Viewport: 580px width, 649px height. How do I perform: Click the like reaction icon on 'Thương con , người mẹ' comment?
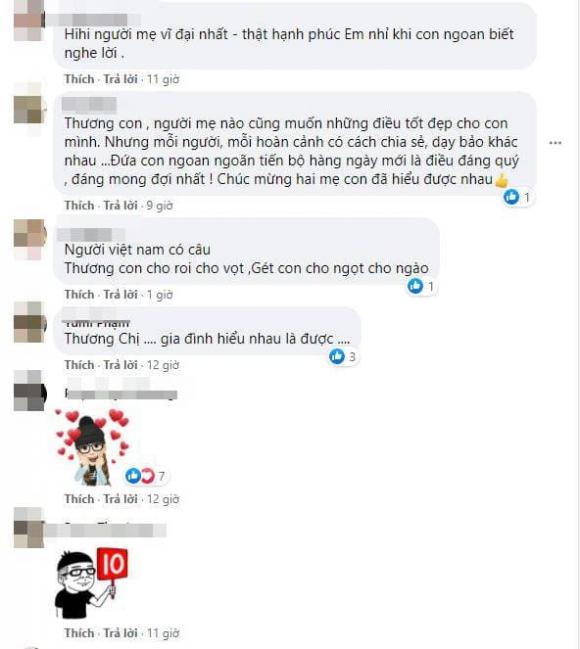pos(511,197)
